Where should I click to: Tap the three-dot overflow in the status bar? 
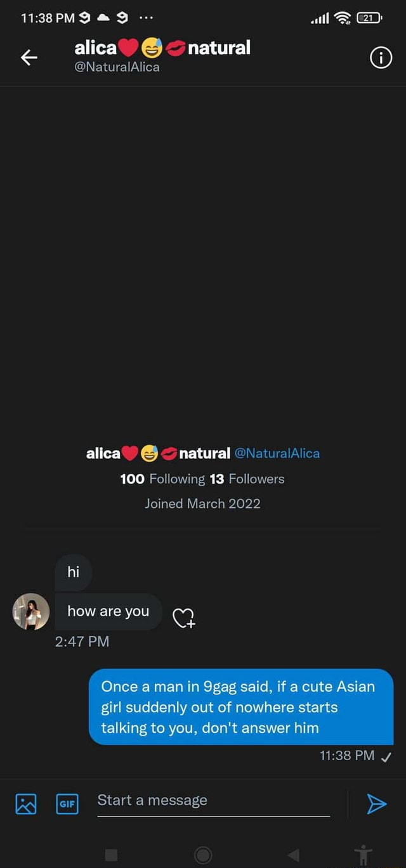(147, 17)
